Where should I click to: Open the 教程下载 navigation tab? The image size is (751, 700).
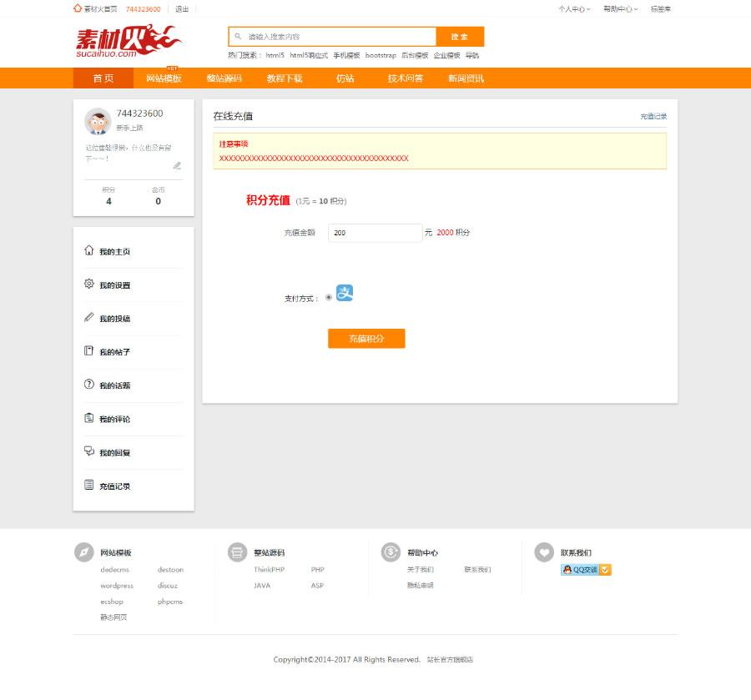pos(285,78)
